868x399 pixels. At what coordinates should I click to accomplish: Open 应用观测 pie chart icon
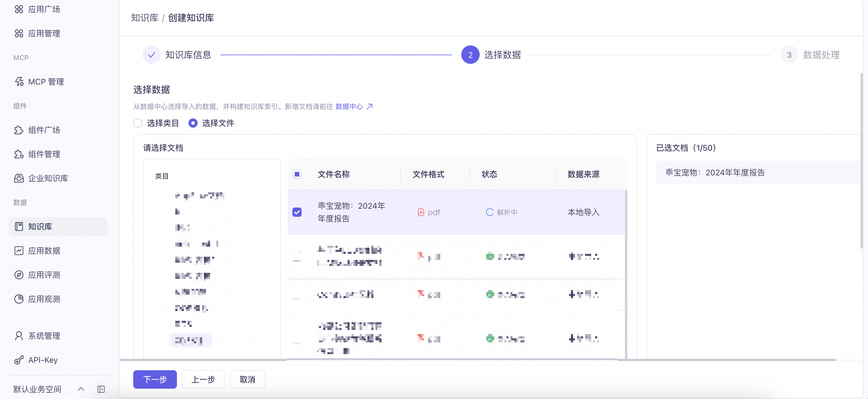click(19, 299)
